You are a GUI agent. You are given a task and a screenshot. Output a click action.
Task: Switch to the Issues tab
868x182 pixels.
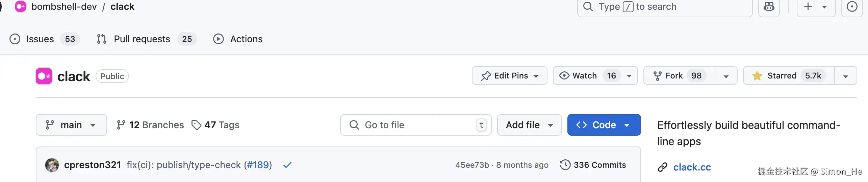pyautogui.click(x=40, y=39)
